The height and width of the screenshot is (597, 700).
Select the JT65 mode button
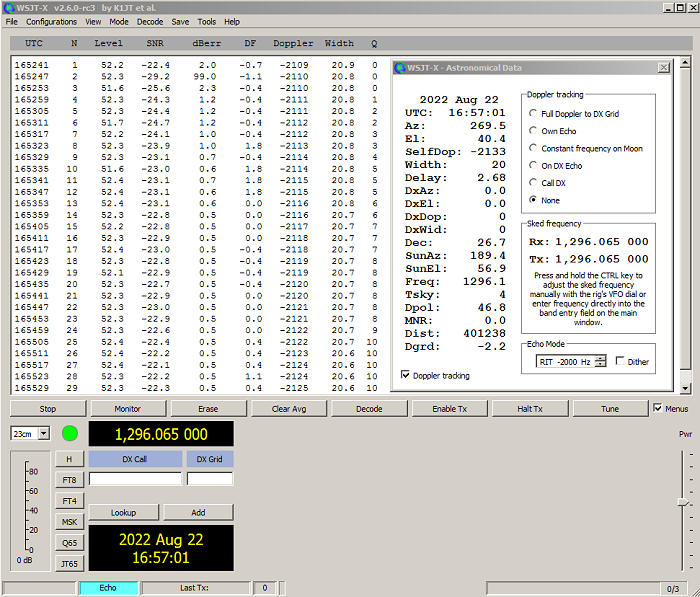pos(69,564)
